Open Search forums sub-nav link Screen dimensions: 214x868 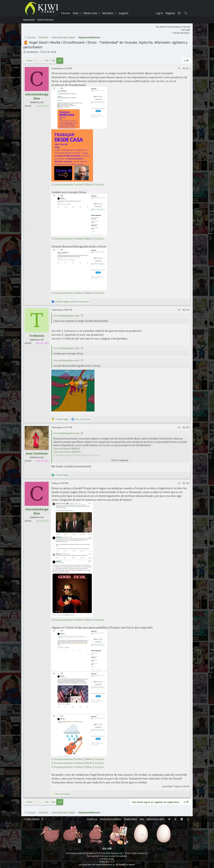(x=45, y=20)
